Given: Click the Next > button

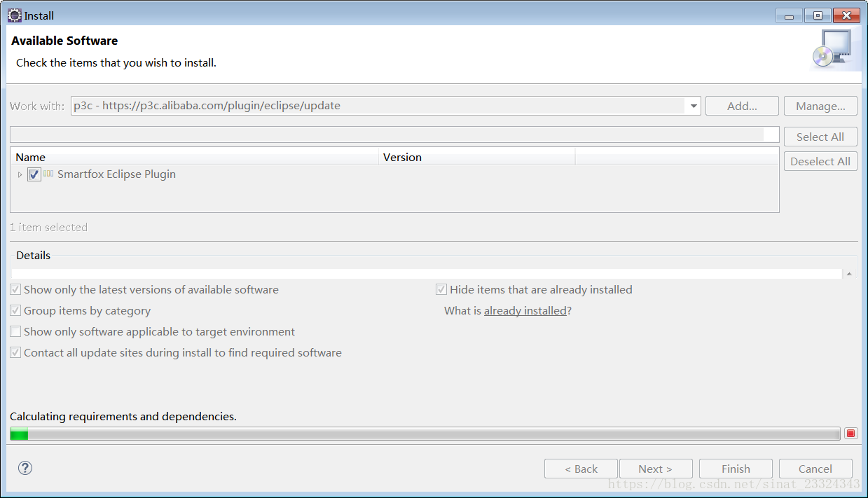Looking at the screenshot, I should (655, 469).
